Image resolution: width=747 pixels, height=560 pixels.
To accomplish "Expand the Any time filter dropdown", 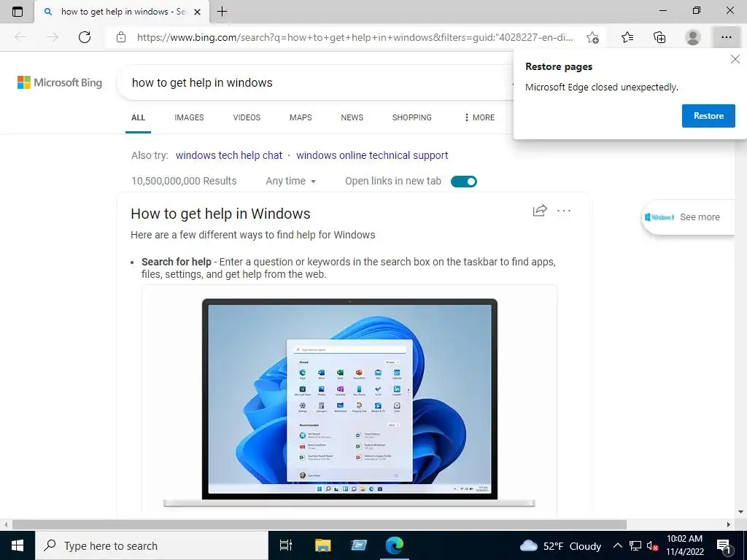I will (x=290, y=181).
